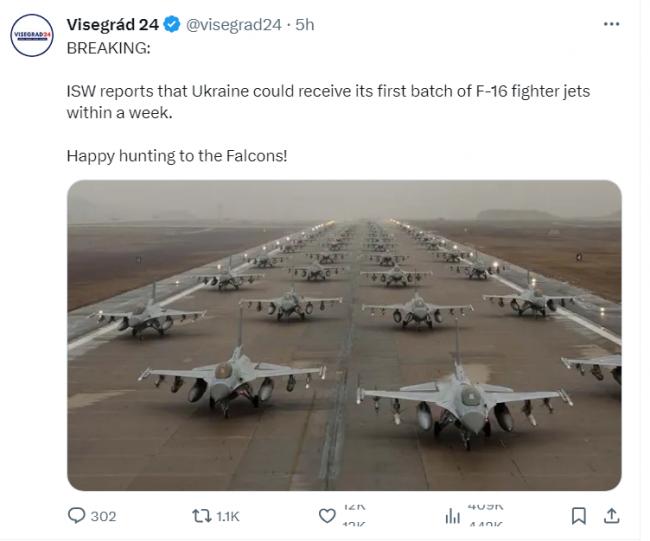Click the repost arrows icon

point(201,516)
